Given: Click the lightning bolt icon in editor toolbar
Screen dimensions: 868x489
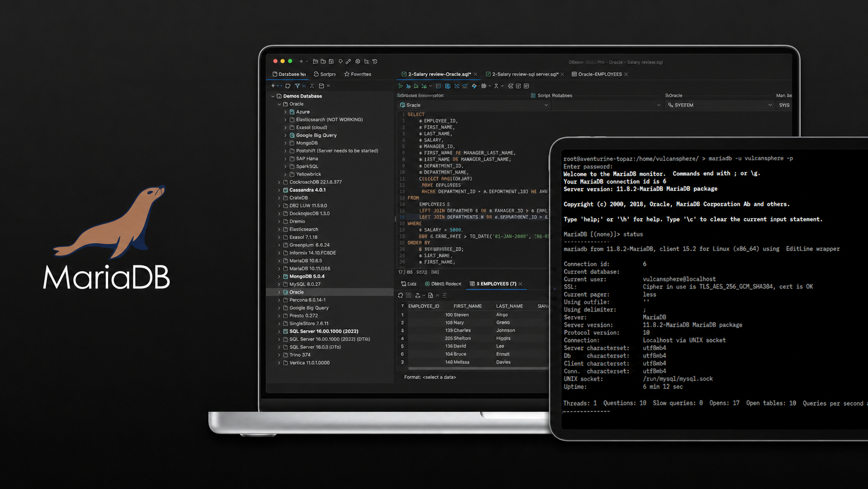Looking at the screenshot, I should coord(474,86).
